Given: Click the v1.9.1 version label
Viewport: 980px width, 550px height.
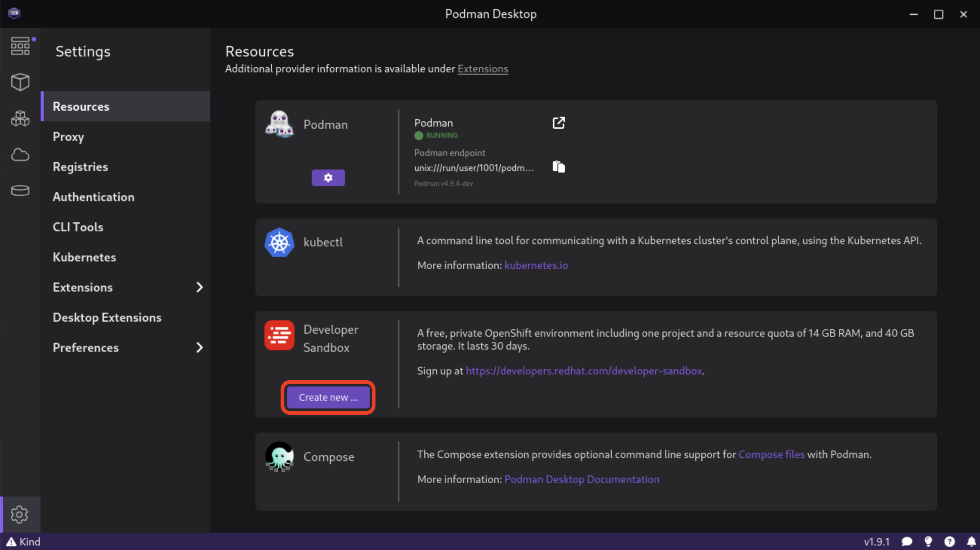Looking at the screenshot, I should tap(876, 542).
